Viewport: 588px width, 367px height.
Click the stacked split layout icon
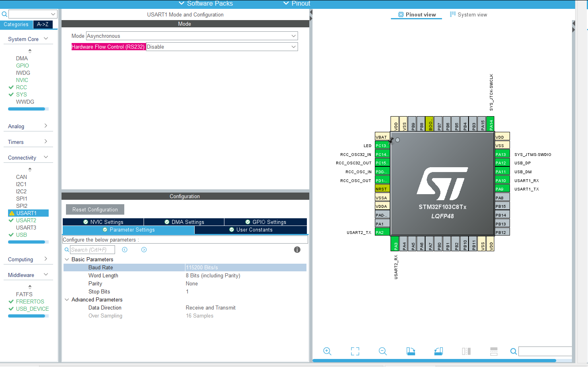(494, 351)
